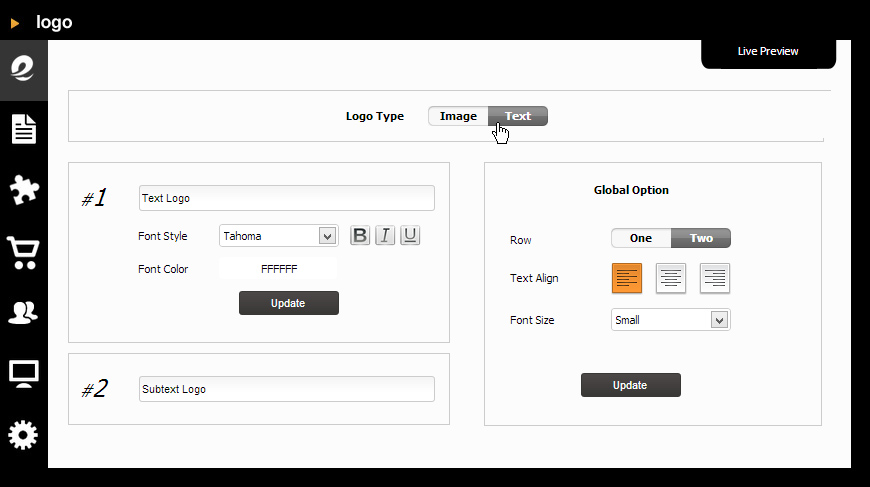Open the FFFFFF font color picker
Screen dimensions: 870x487
coord(279,269)
